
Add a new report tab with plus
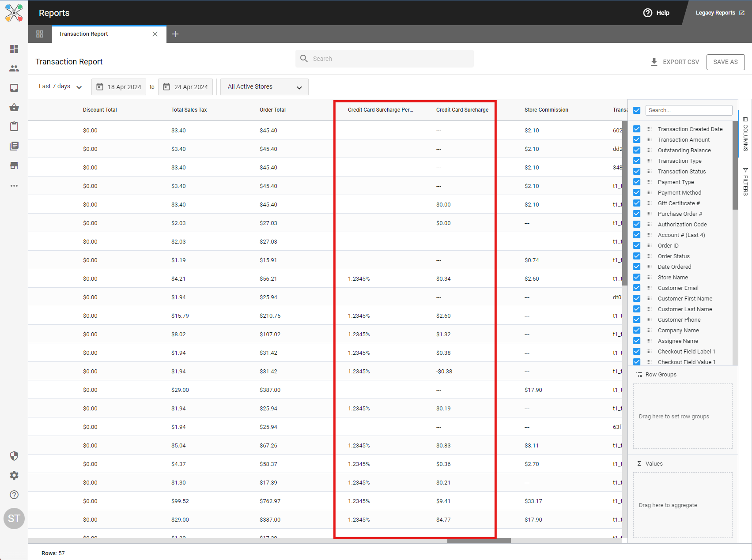tap(175, 34)
